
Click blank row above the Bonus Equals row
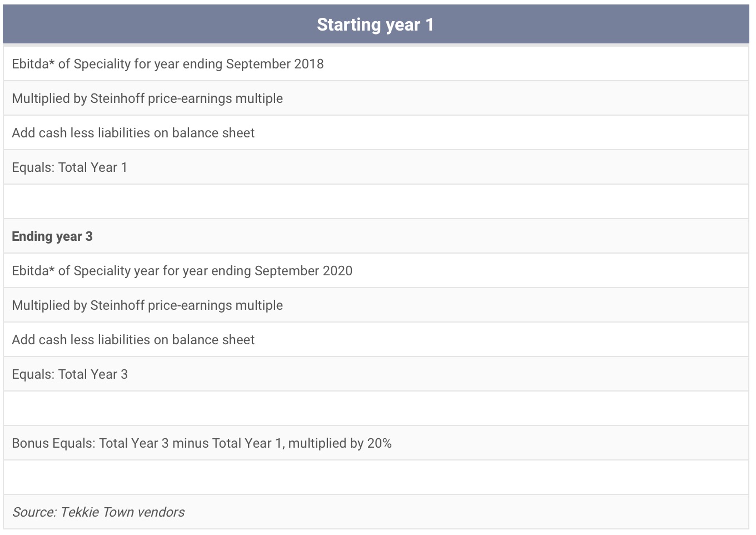pyautogui.click(x=375, y=408)
